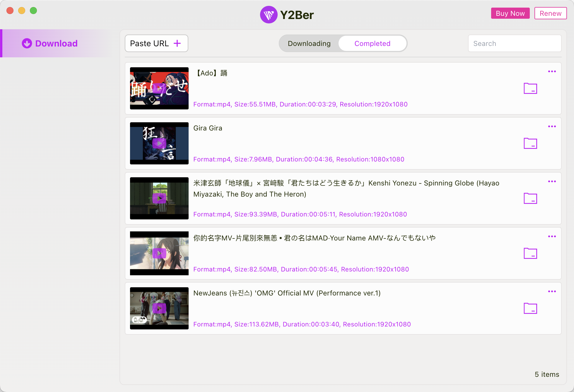Maximize the window with green button
Screen dimensions: 574x392
33,11
